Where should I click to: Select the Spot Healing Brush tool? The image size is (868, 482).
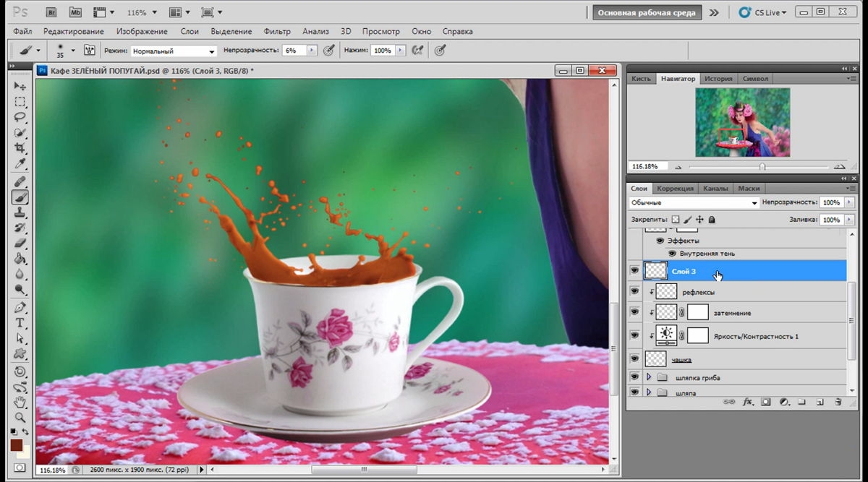point(20,181)
